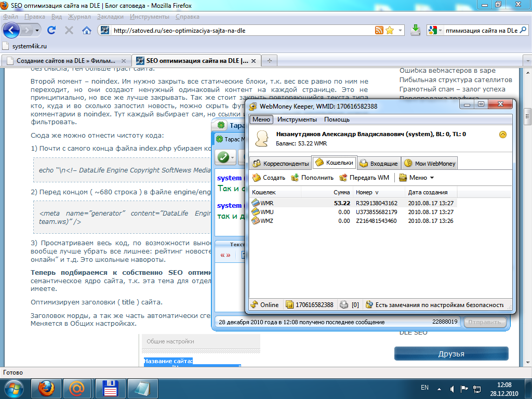
Task: Click Передать WM toolbar button
Action: (x=364, y=178)
